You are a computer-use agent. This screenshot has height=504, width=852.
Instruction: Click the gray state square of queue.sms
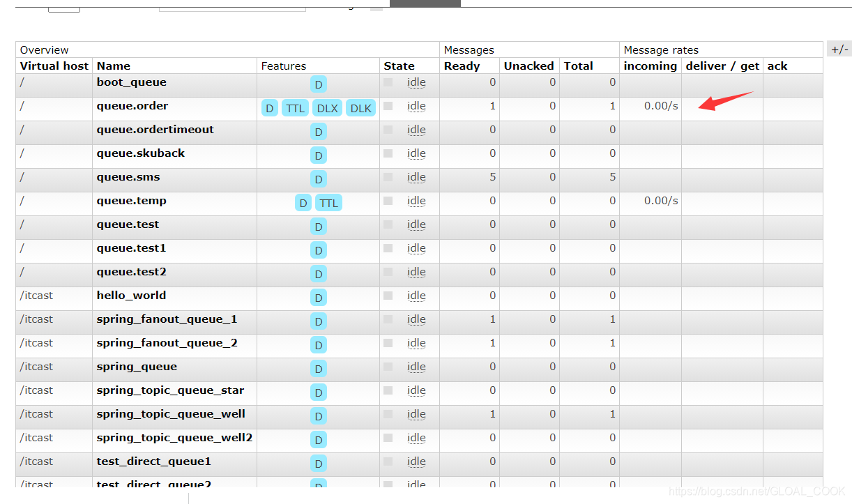(x=388, y=177)
